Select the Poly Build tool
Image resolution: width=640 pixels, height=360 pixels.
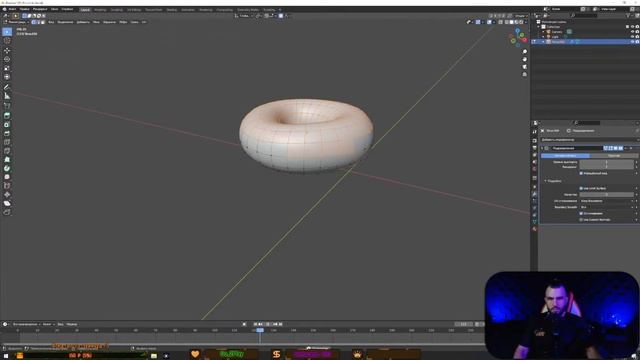7,160
